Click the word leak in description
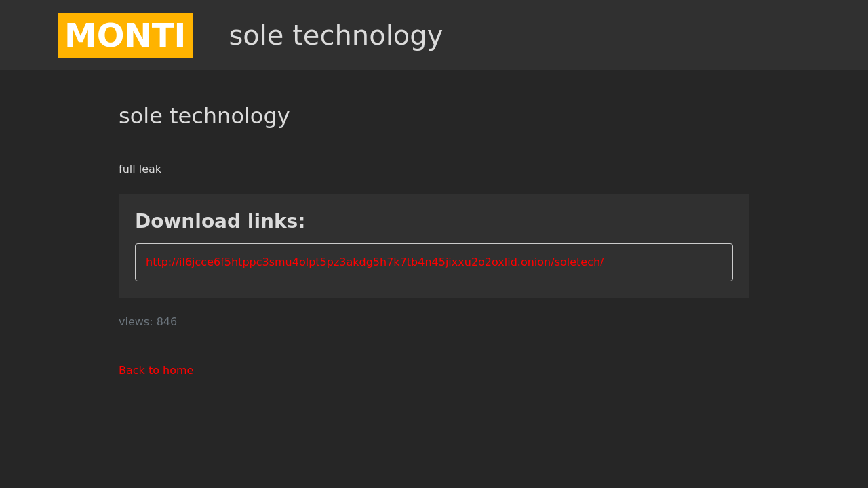 coord(151,169)
